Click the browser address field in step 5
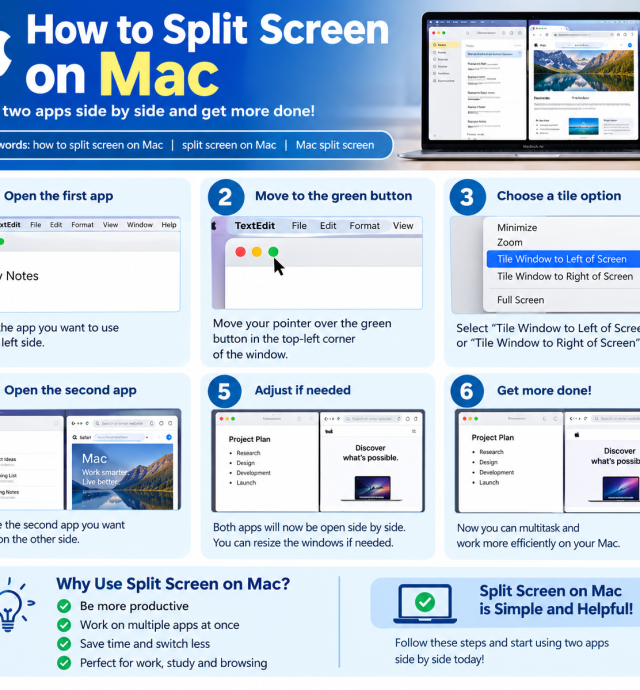 (x=373, y=419)
